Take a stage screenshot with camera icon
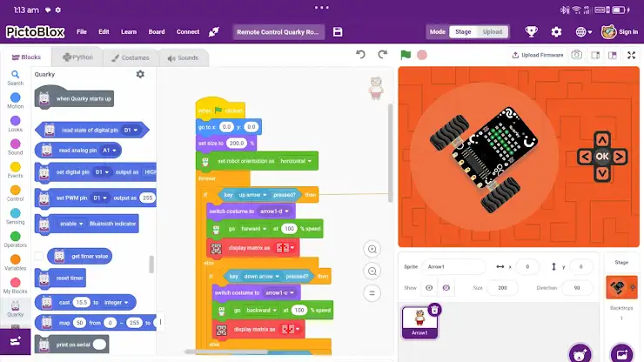Screen dimensions: 644x362 [577, 55]
